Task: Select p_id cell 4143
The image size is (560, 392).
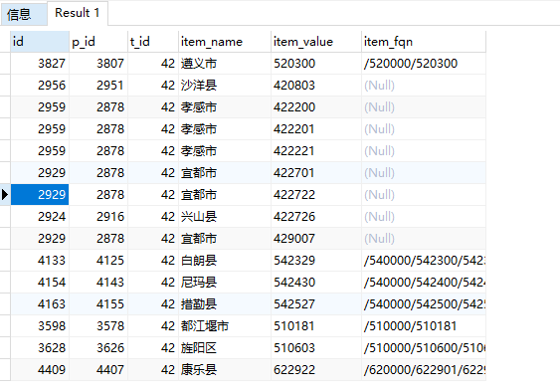Action: (98, 283)
